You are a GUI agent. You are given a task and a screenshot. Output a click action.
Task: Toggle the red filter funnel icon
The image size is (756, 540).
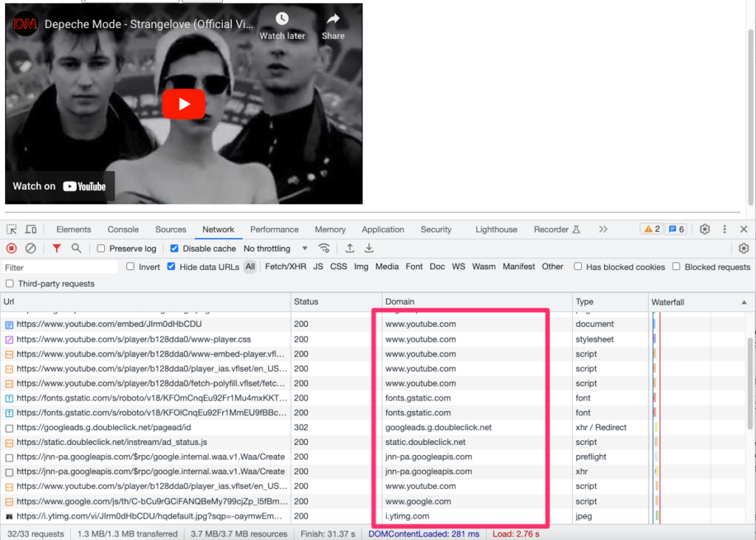(56, 249)
